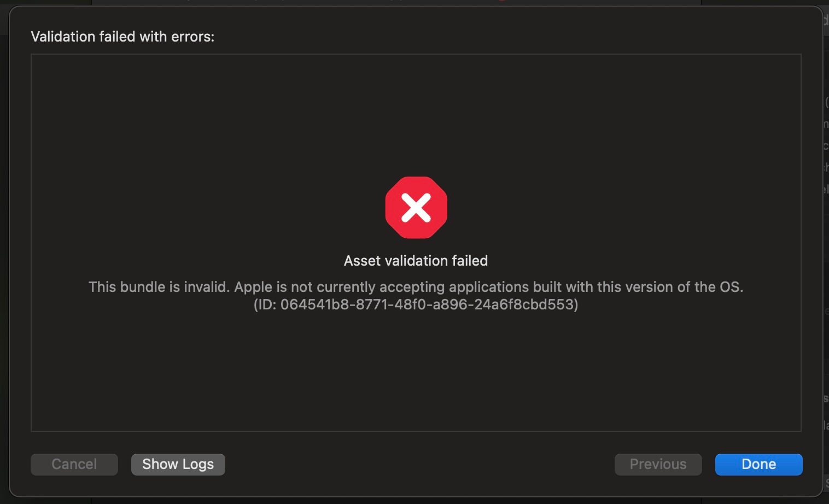Click the 'Validation failed with errors:' title
829x504 pixels.
122,37
